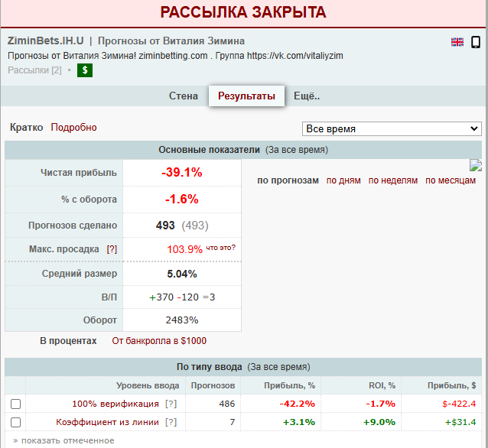Select the Результаты tab

[x=246, y=96]
